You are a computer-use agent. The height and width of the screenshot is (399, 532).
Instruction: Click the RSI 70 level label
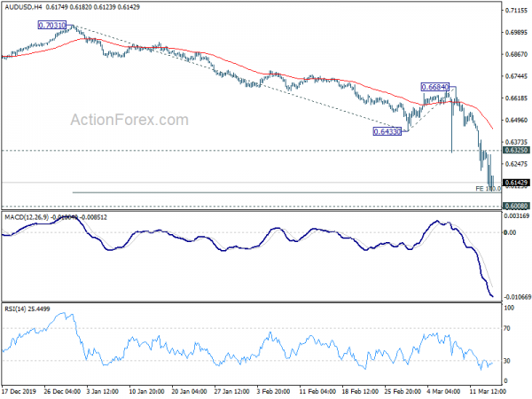pos(507,328)
